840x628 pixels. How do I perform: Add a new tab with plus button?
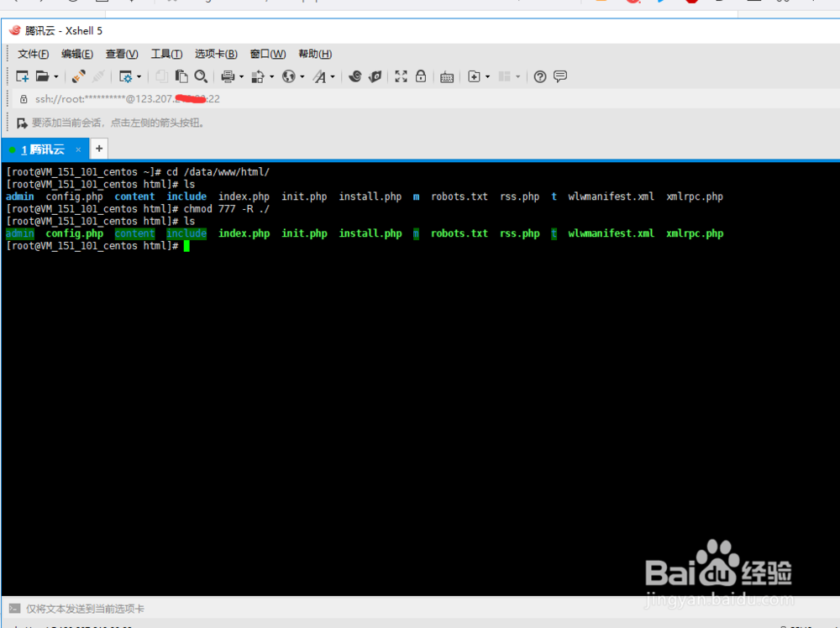[x=99, y=149]
